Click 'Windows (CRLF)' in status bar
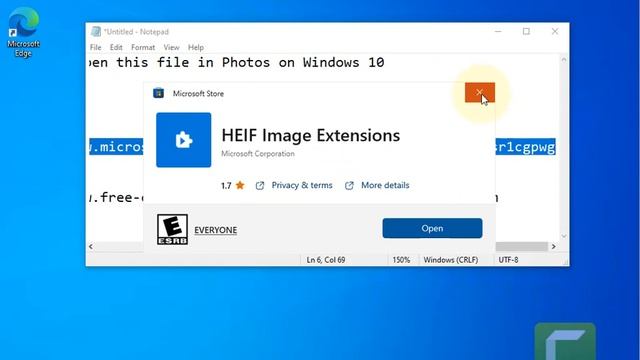 coord(451,260)
